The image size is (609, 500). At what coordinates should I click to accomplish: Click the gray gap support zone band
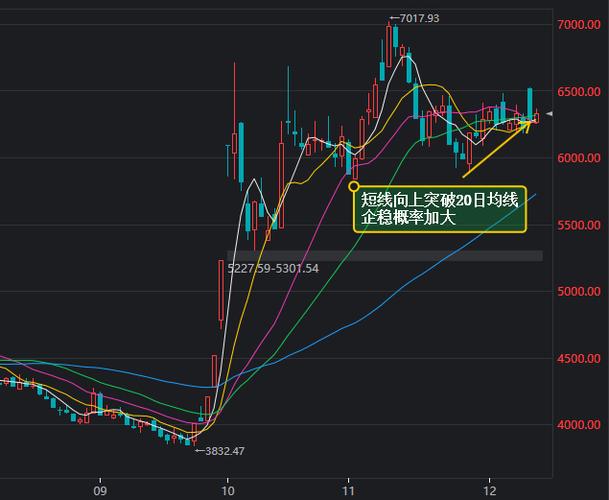coord(385,256)
